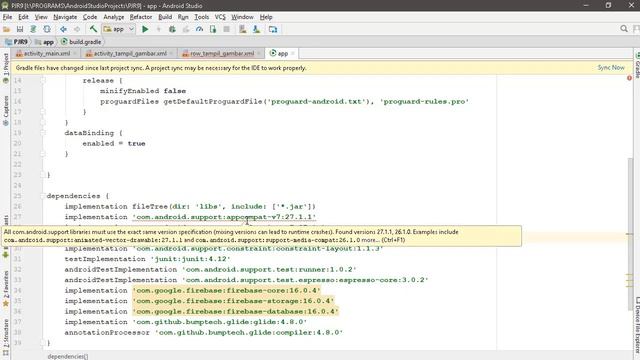640x360 pixels.
Task: Open the SDK Manager download icon
Action: (x=256, y=29)
